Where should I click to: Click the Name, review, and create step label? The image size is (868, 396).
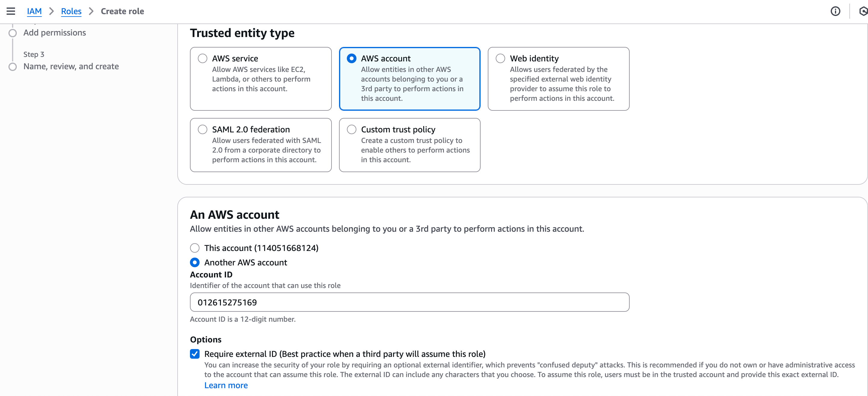tap(71, 67)
